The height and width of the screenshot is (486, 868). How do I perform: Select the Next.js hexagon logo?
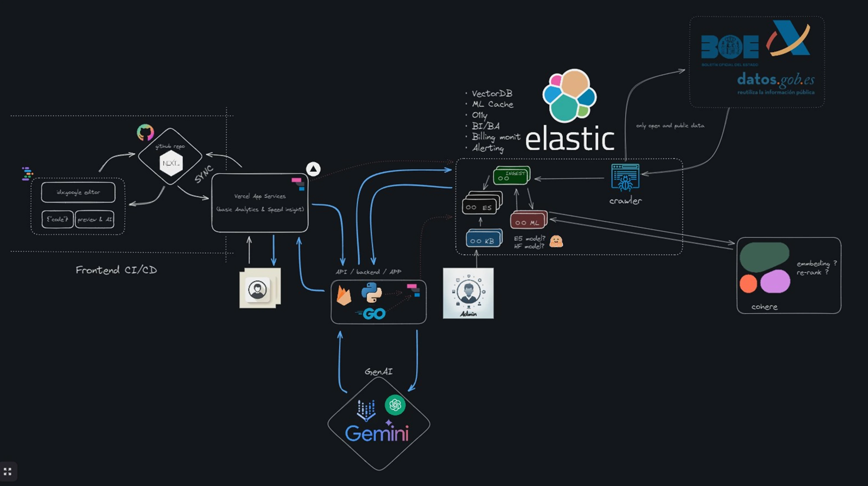(x=171, y=163)
